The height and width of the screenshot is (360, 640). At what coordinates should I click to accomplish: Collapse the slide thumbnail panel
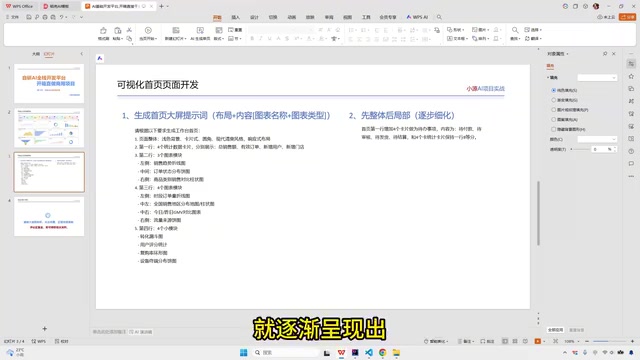coord(81,53)
